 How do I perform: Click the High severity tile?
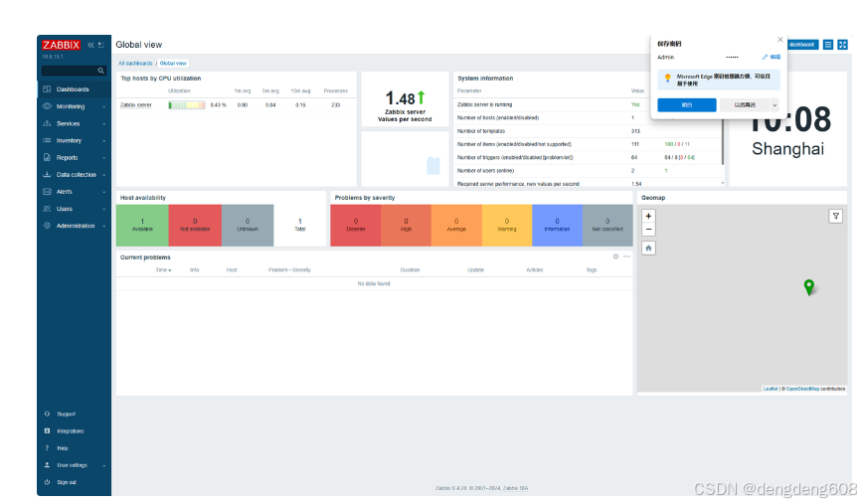tap(406, 225)
